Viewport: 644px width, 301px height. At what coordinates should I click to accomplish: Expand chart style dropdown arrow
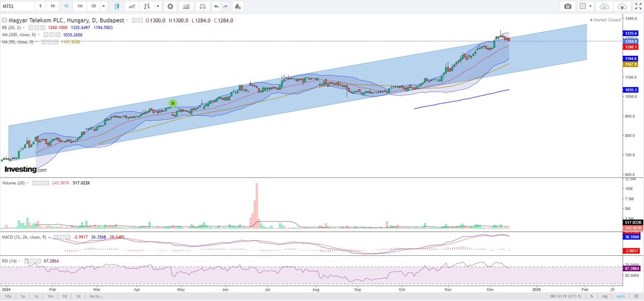[x=158, y=6]
